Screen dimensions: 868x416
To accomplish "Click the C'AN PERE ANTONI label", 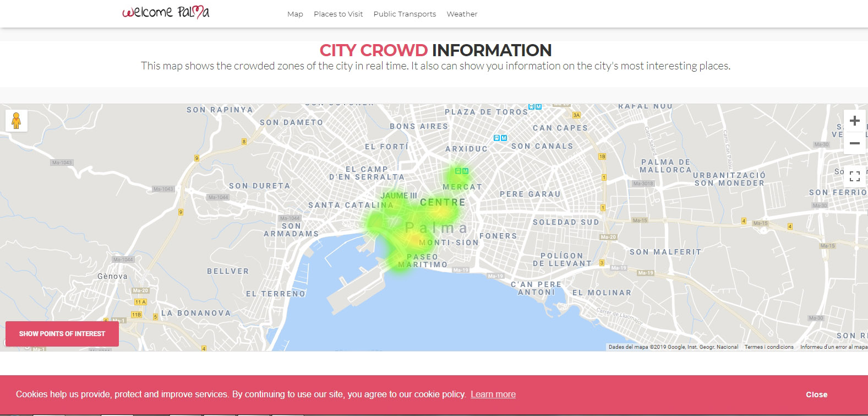I will pyautogui.click(x=537, y=288).
